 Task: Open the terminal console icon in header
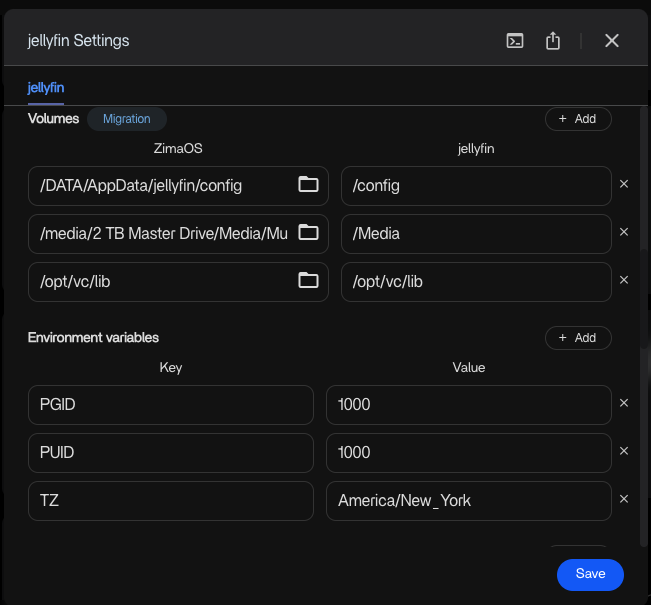pos(515,41)
